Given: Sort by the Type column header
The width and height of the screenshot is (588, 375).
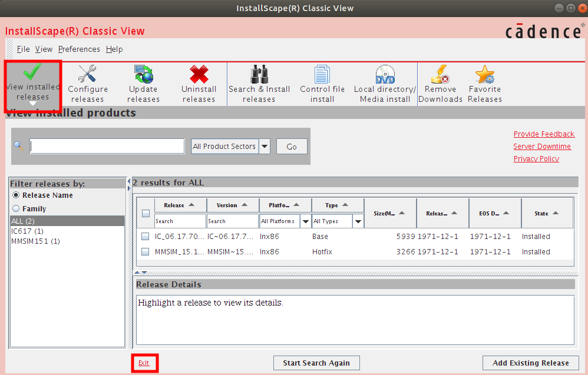Looking at the screenshot, I should click(x=338, y=205).
